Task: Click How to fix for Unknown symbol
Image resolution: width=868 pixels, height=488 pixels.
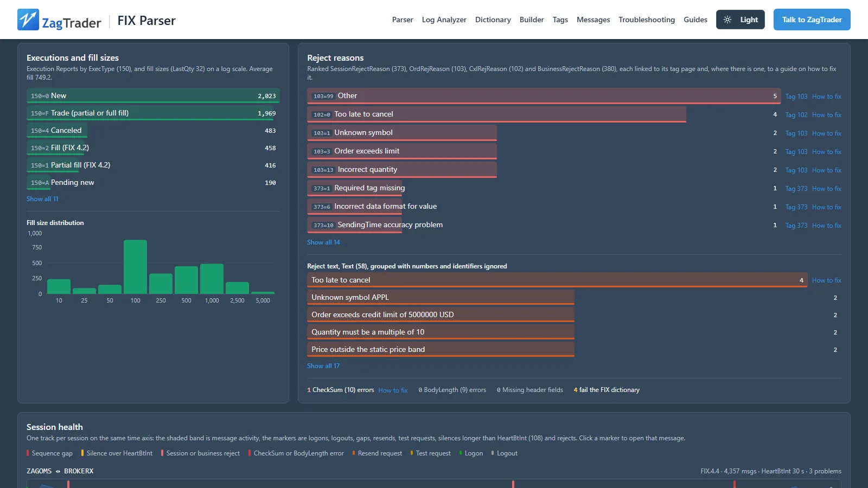Action: (826, 133)
